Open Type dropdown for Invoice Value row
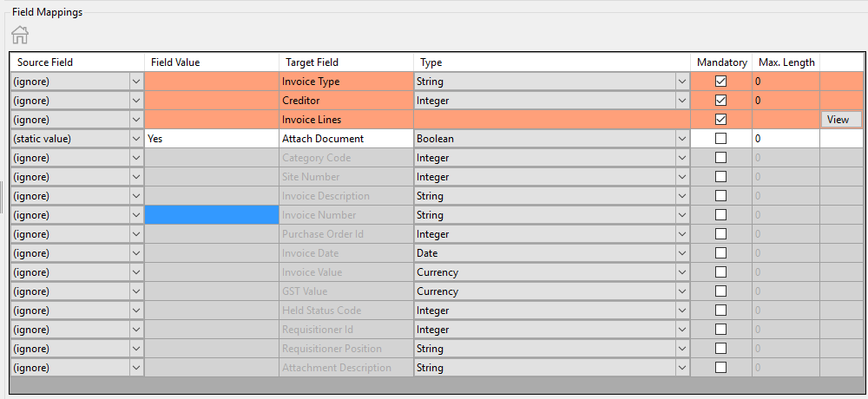Screen dimensions: 868x399 tap(682, 272)
